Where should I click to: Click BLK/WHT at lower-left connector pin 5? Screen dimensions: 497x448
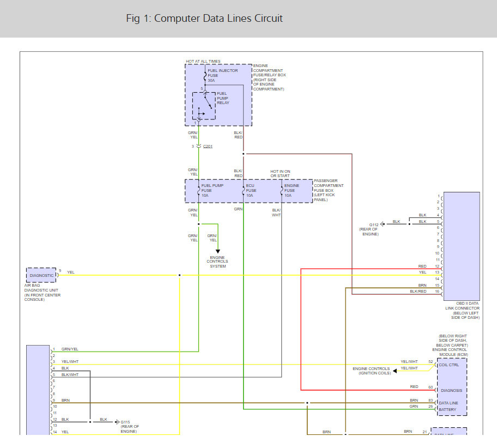pos(70,375)
